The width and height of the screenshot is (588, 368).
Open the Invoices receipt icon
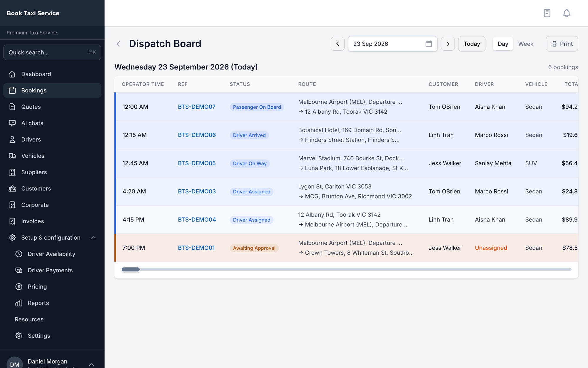point(12,221)
